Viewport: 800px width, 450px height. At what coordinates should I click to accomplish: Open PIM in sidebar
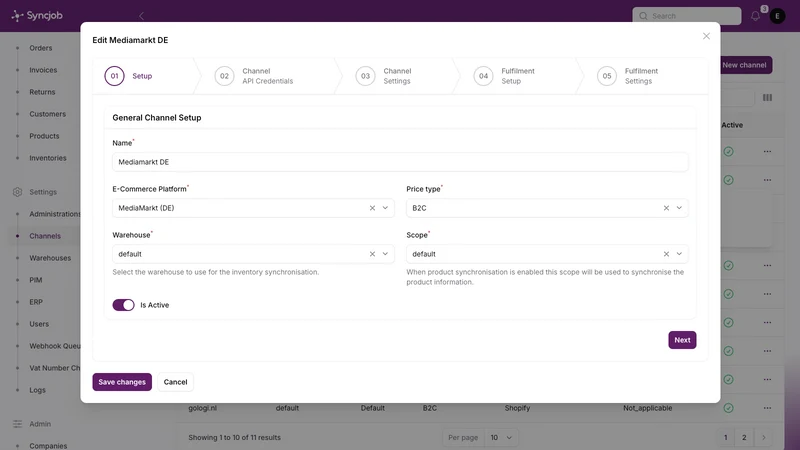[x=36, y=280]
